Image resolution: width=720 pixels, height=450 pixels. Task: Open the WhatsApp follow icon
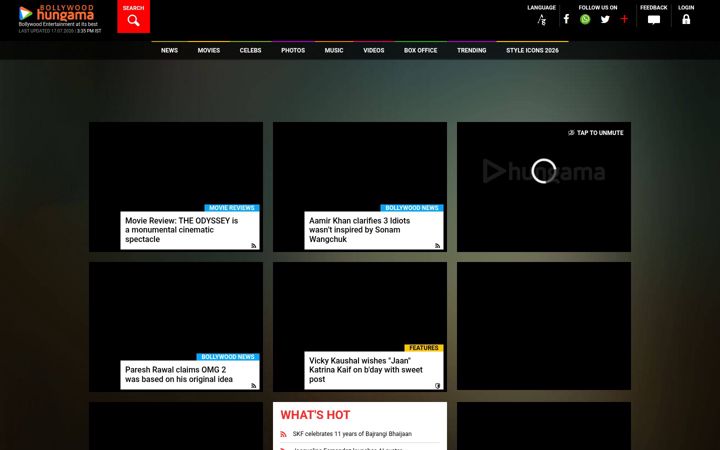pos(585,19)
